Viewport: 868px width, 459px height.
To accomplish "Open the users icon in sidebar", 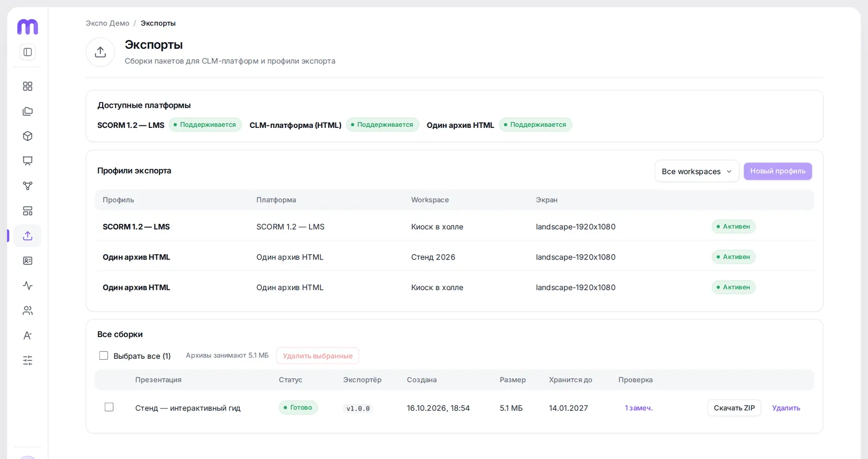I will 28,311.
